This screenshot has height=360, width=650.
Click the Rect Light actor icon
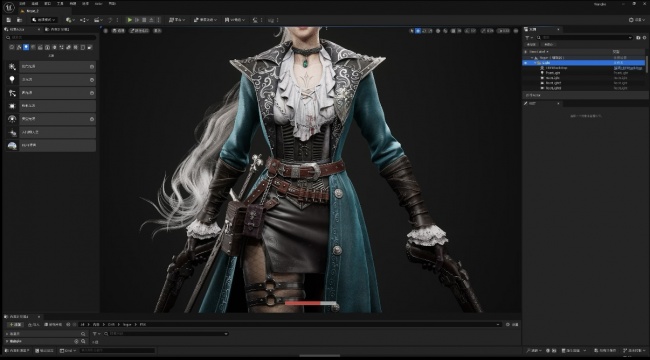12,106
